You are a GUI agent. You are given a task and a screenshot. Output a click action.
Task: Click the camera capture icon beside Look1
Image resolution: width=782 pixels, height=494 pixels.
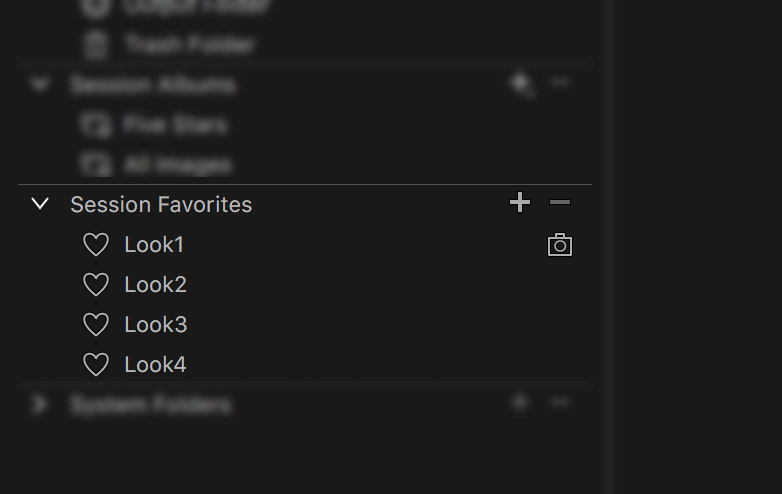[x=560, y=244]
